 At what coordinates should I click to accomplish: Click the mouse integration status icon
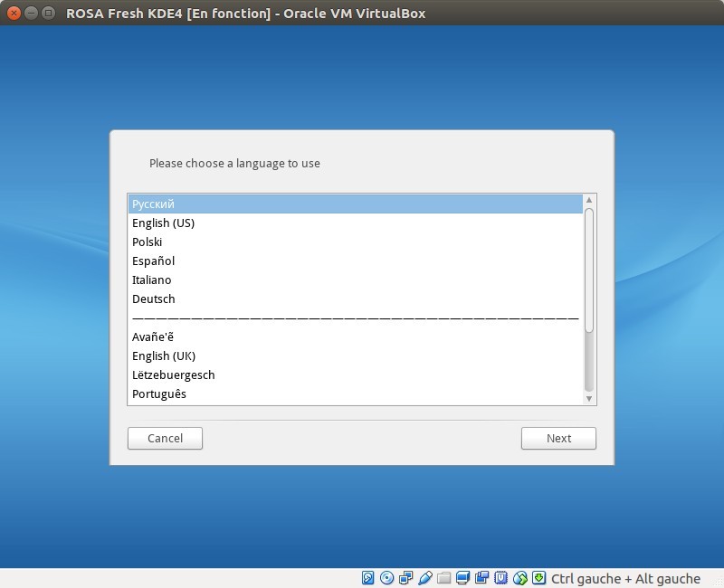519,578
